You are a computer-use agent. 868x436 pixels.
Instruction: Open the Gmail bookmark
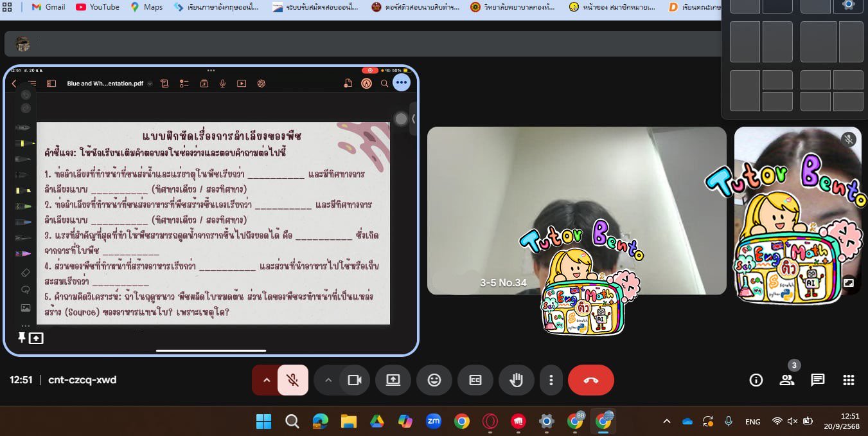click(x=48, y=7)
